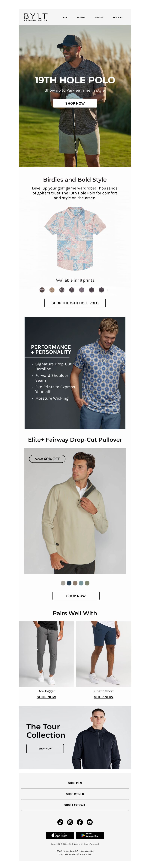This screenshot has height=868, width=150.
Task: Click the BYLT Premium Basics logo
Action: point(36,17)
